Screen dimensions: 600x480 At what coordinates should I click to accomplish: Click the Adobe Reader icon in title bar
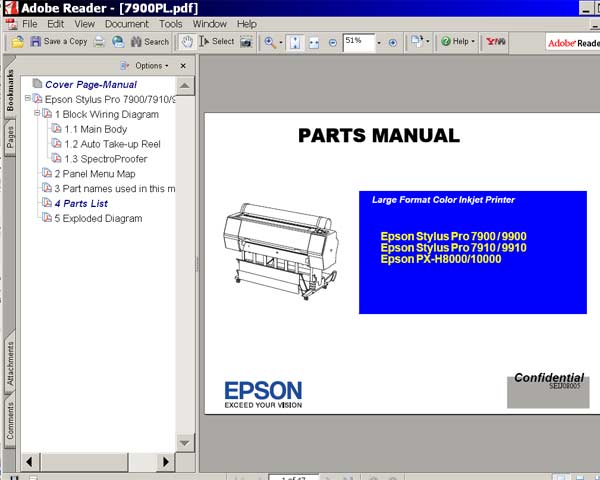click(11, 7)
